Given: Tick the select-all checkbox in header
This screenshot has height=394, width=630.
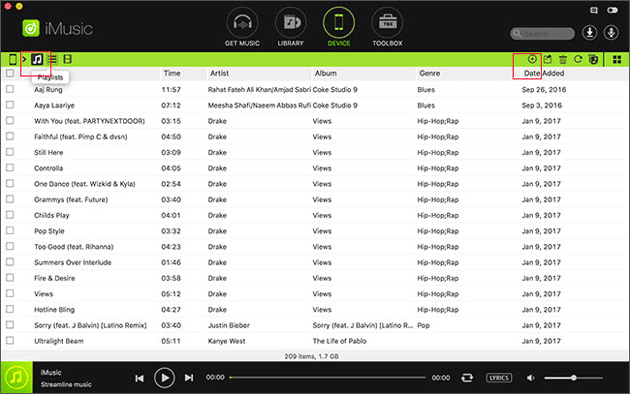Looking at the screenshot, I should [x=10, y=73].
